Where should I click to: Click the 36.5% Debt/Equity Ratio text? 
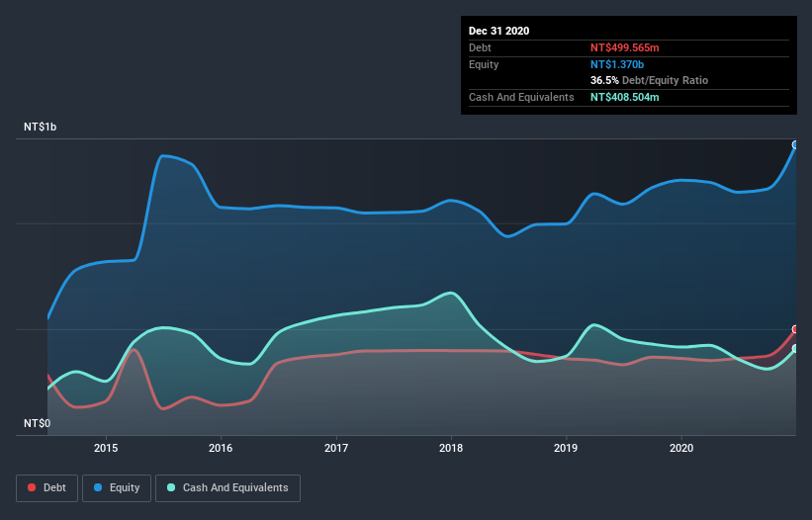pyautogui.click(x=649, y=81)
